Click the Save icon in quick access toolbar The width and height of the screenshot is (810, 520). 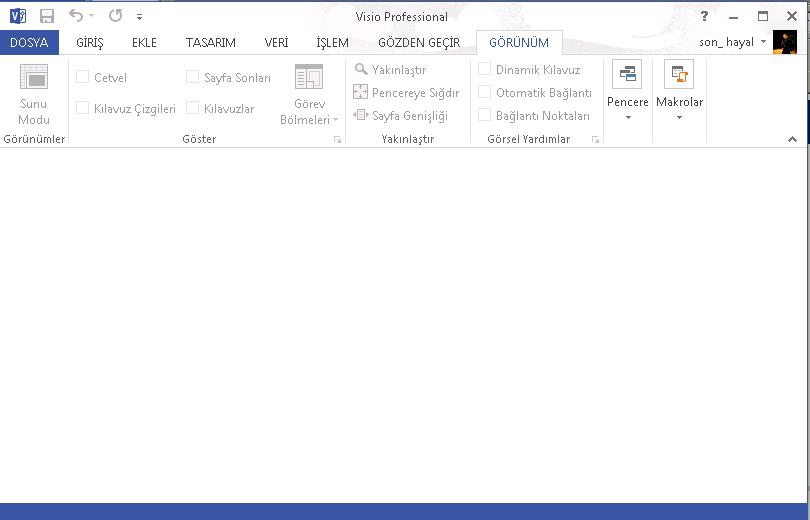[x=47, y=16]
